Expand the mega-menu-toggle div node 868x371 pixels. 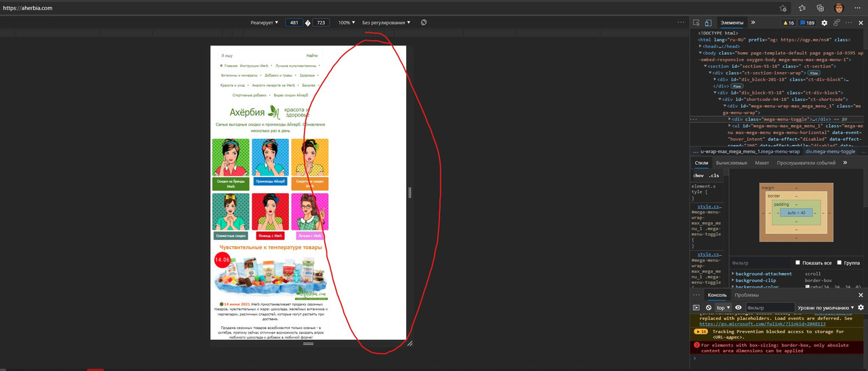tap(730, 119)
